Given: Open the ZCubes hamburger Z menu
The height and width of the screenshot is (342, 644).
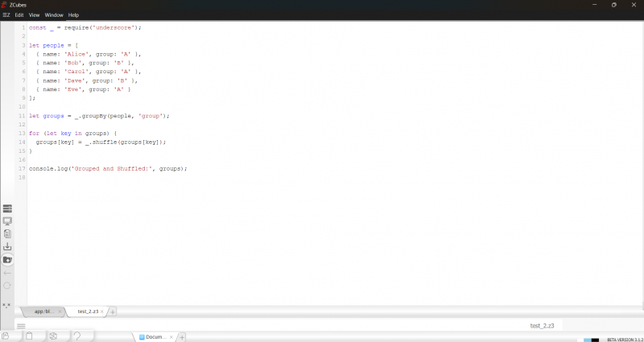Looking at the screenshot, I should point(6,14).
